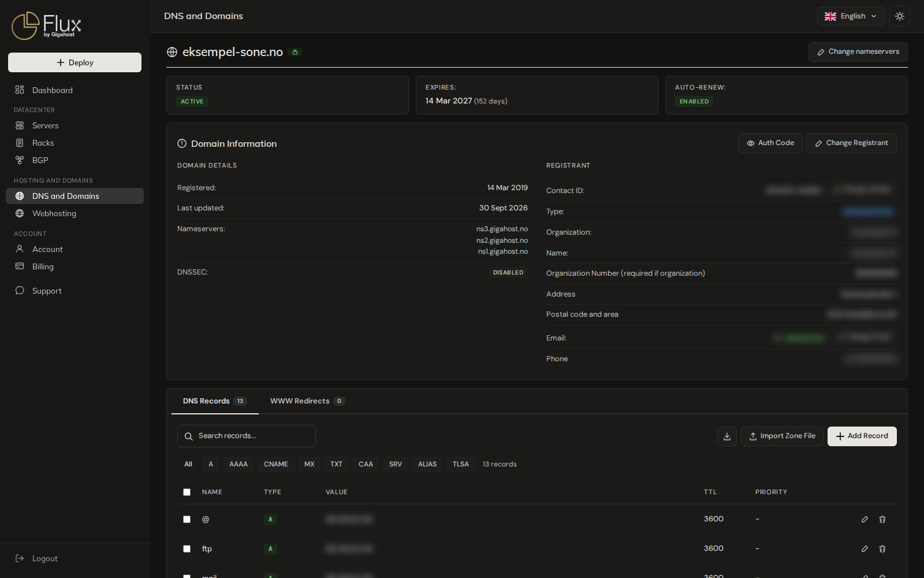The height and width of the screenshot is (578, 924).
Task: Edit the ftp record pencil icon
Action: tap(865, 549)
